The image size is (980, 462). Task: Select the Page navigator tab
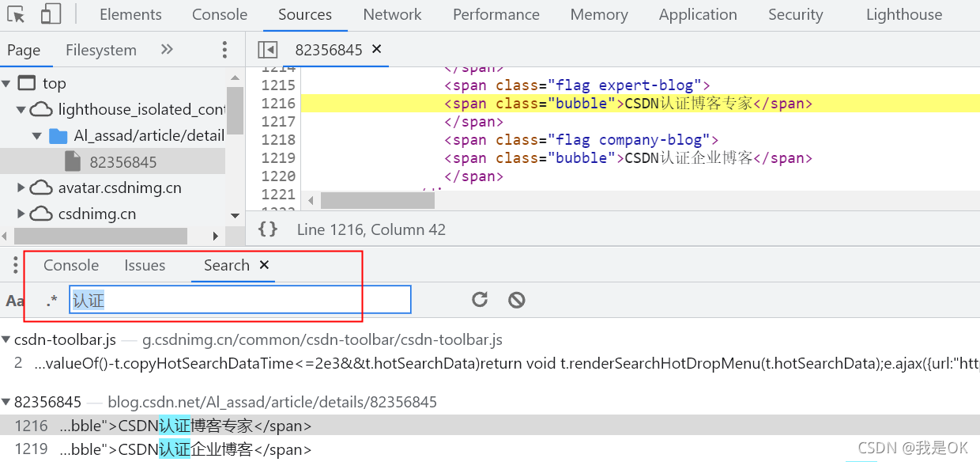[x=24, y=50]
